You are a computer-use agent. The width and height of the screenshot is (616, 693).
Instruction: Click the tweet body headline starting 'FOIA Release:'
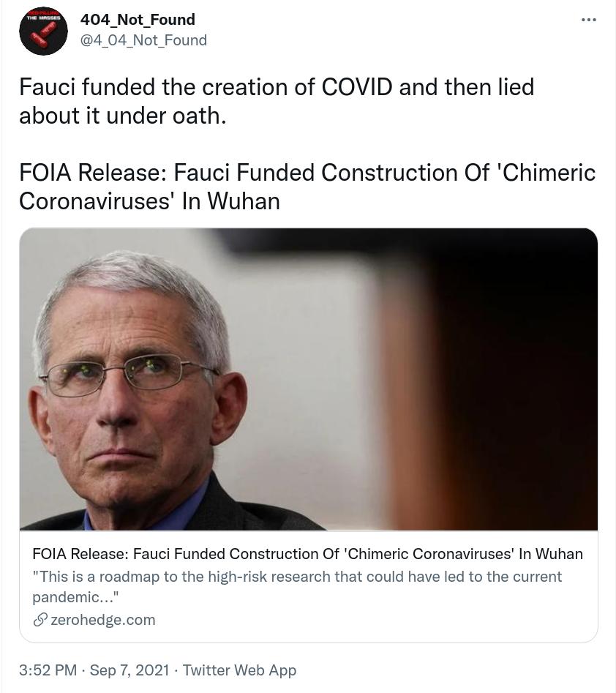click(307, 173)
